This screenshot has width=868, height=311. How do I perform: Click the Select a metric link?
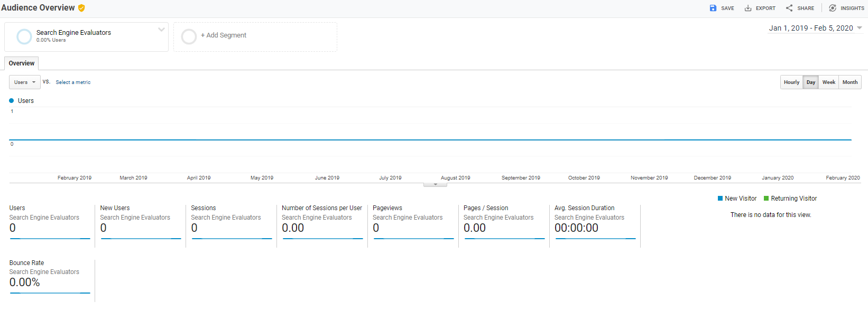tap(73, 82)
